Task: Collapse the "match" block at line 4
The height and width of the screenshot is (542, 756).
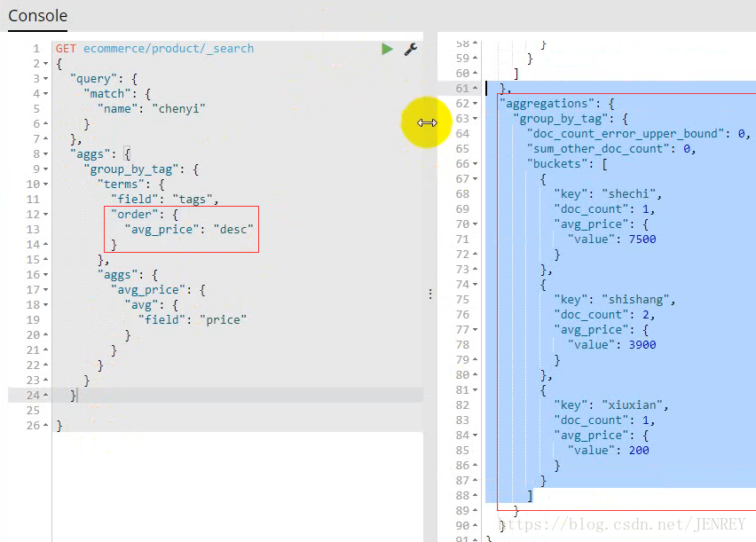Action: (46, 93)
